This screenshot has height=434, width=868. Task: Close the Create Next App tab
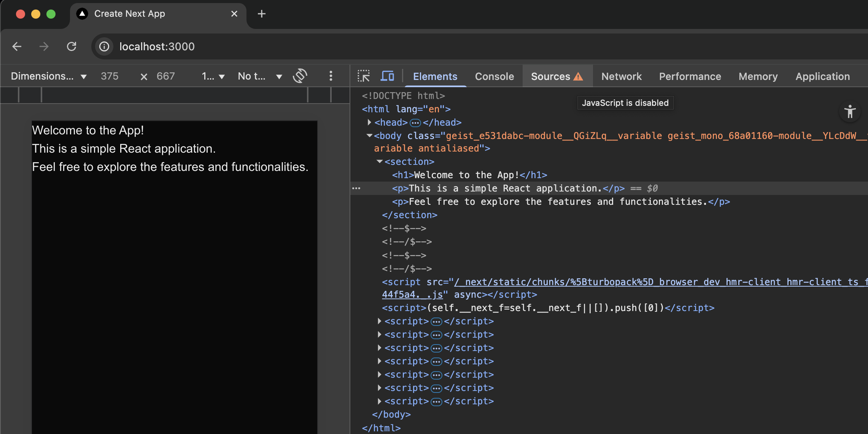pyautogui.click(x=234, y=14)
